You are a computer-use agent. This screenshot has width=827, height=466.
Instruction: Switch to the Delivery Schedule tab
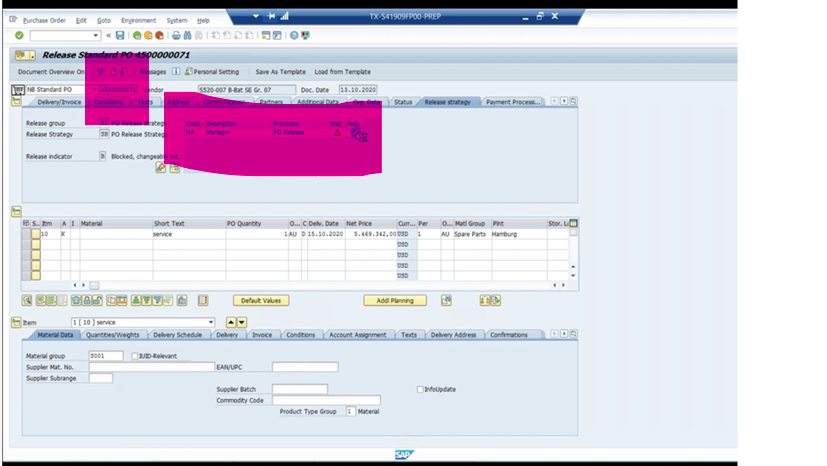178,335
